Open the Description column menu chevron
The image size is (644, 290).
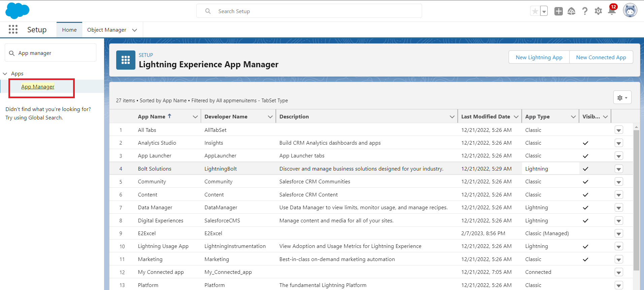[452, 117]
